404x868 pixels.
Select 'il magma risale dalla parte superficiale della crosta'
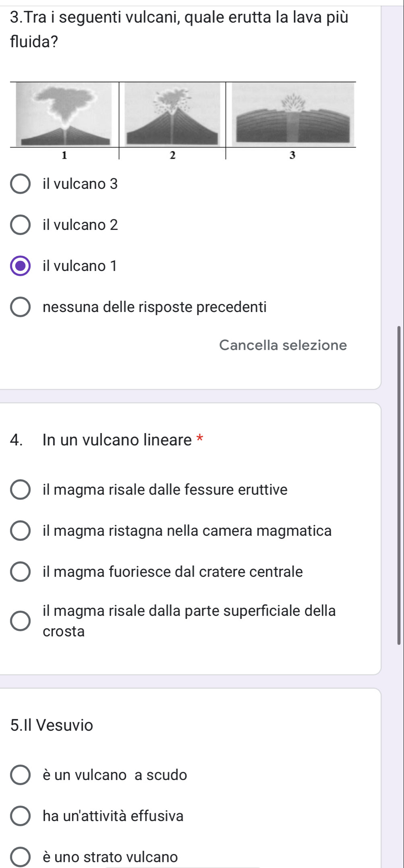coord(20,621)
